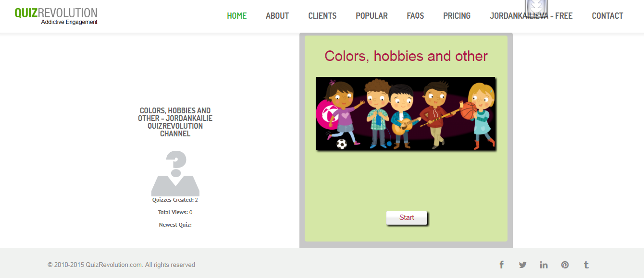Start the Colors, hobbies and other quiz

pyautogui.click(x=407, y=218)
